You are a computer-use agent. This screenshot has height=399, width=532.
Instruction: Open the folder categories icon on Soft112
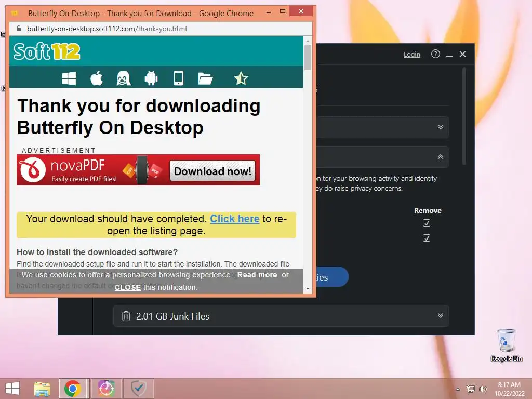click(205, 78)
